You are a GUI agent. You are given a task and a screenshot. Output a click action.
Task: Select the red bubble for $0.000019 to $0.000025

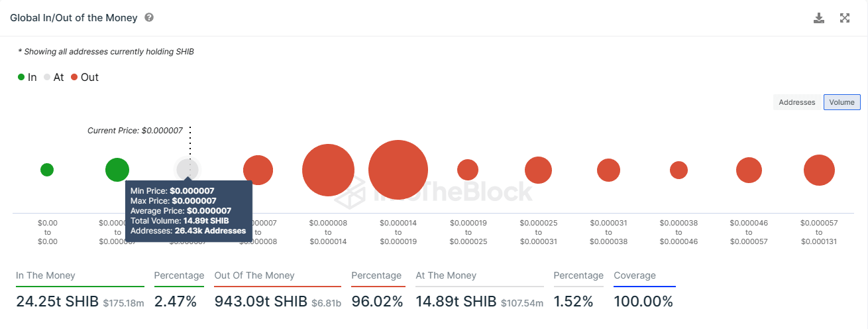tap(468, 170)
